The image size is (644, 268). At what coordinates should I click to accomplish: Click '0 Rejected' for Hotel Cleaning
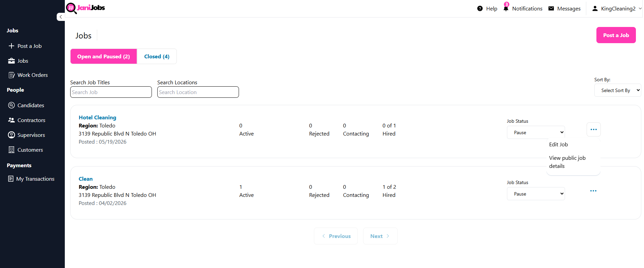click(x=319, y=129)
